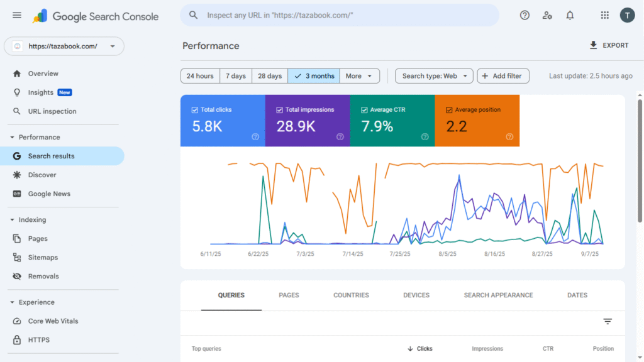
Task: Click the purple Total impressions metric card
Action: (308, 121)
